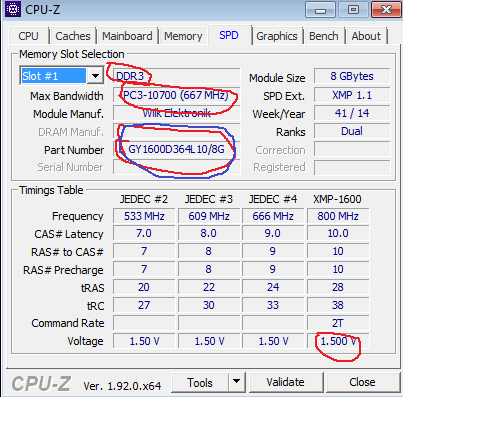Click the 800 MHz frequency cell
Viewport: 496px width, 445px height.
(338, 216)
